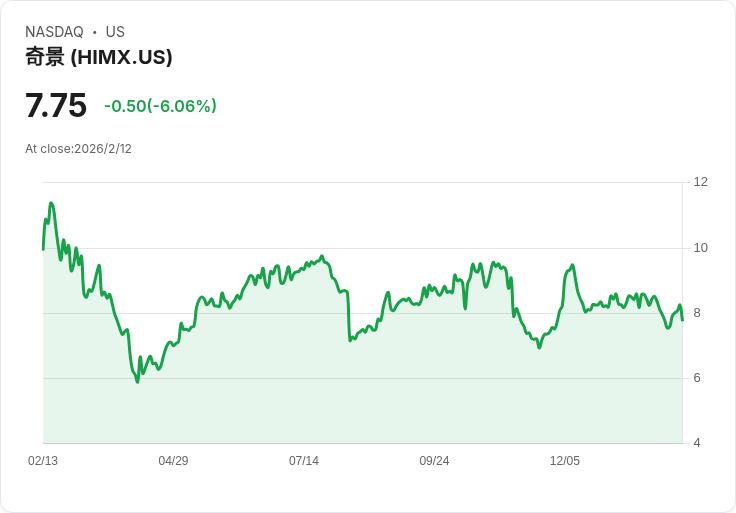Click the rightmost end of the price line
The image size is (736, 513).
click(682, 319)
